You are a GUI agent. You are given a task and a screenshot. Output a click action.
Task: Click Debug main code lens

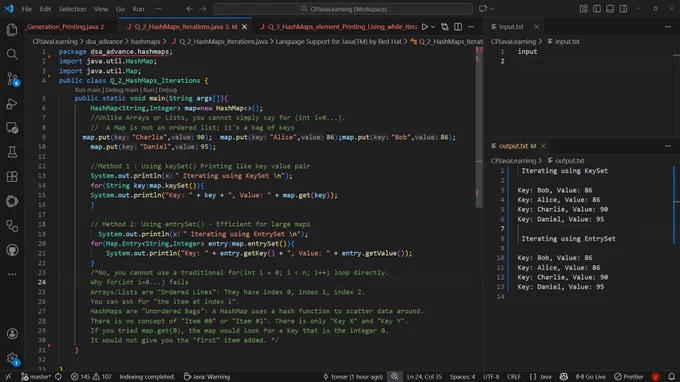pos(122,90)
